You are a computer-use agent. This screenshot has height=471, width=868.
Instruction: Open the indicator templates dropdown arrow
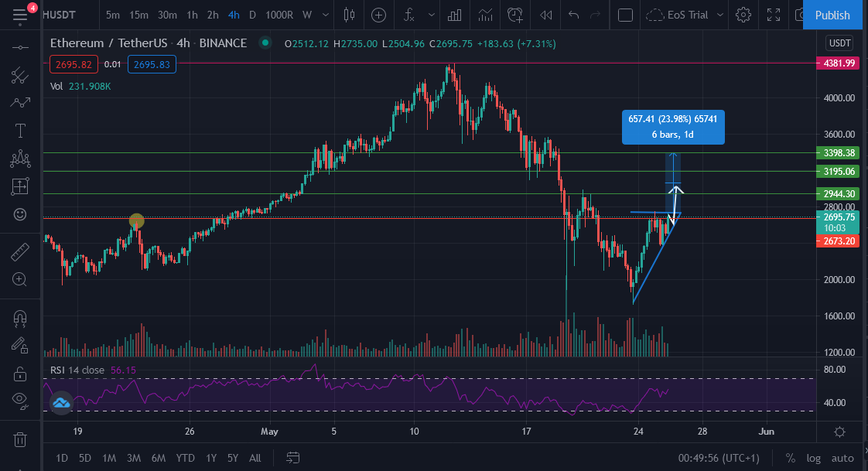tap(432, 15)
